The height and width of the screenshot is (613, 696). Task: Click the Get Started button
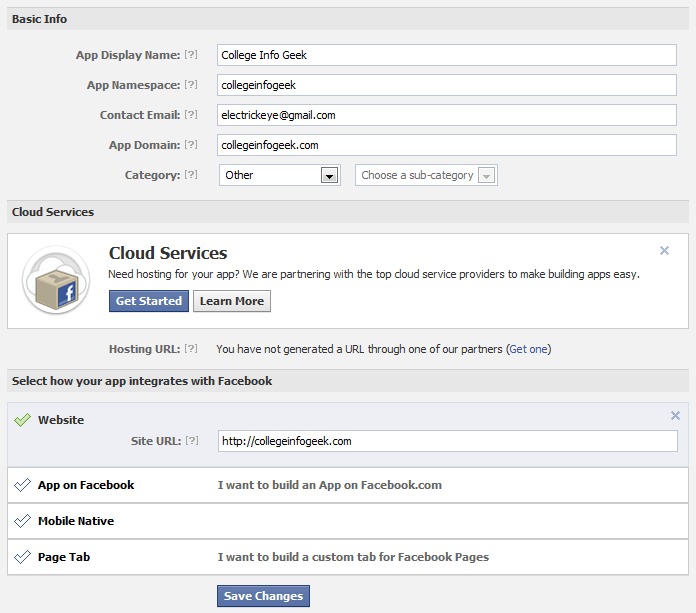pos(149,301)
